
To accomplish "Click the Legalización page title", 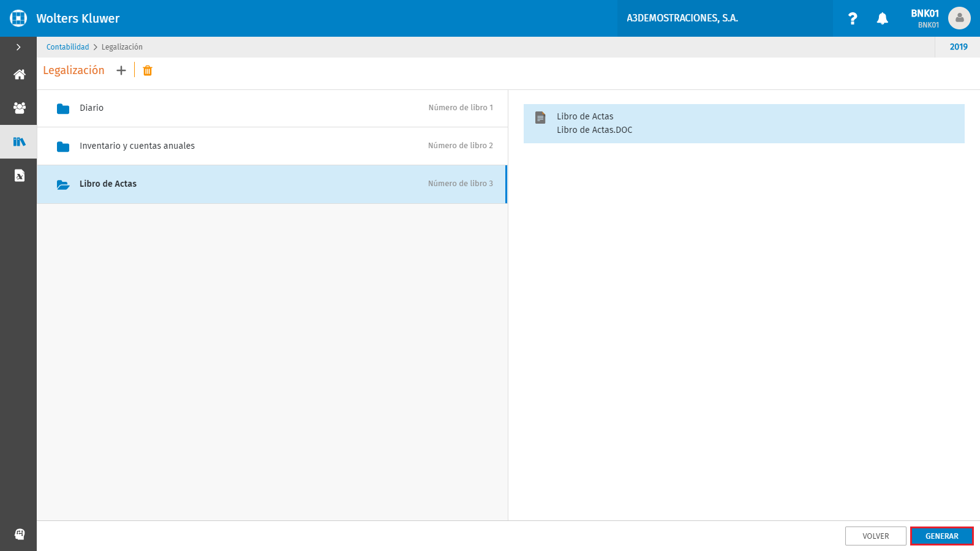I will (x=73, y=70).
